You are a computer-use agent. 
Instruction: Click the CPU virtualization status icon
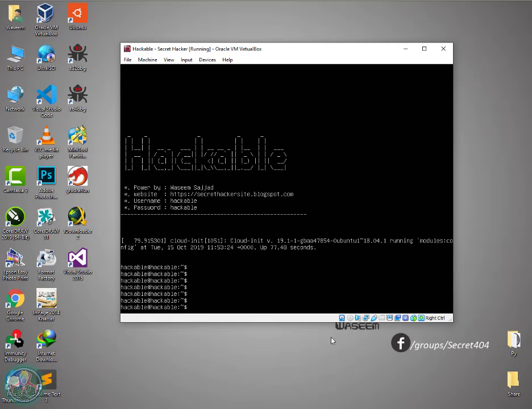pyautogui.click(x=405, y=318)
